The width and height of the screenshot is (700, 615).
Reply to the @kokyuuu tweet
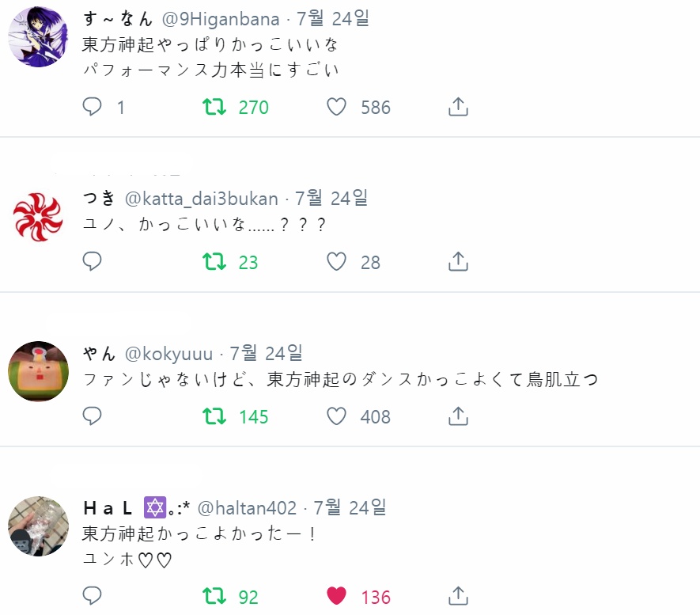[x=93, y=416]
